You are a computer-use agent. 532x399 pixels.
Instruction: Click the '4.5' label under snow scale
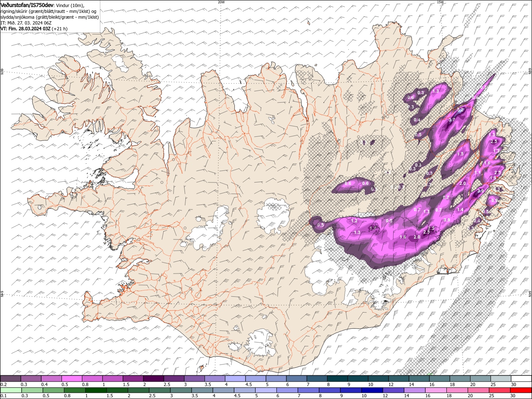pyautogui.click(x=249, y=384)
